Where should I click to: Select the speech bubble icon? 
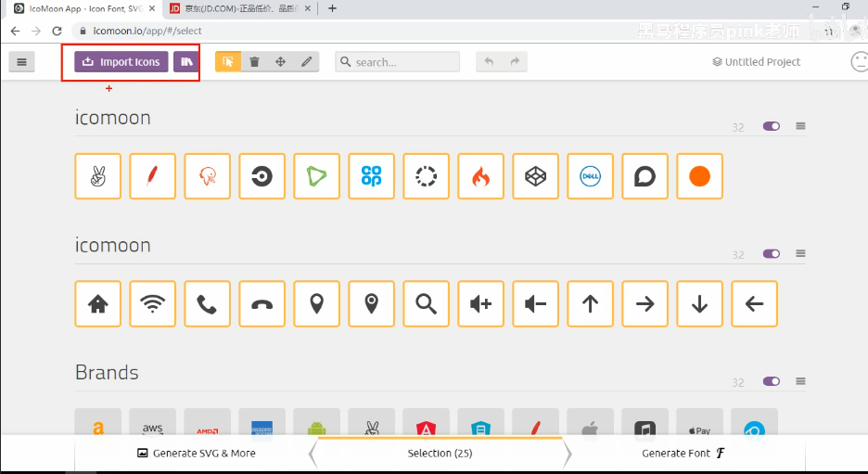[645, 176]
